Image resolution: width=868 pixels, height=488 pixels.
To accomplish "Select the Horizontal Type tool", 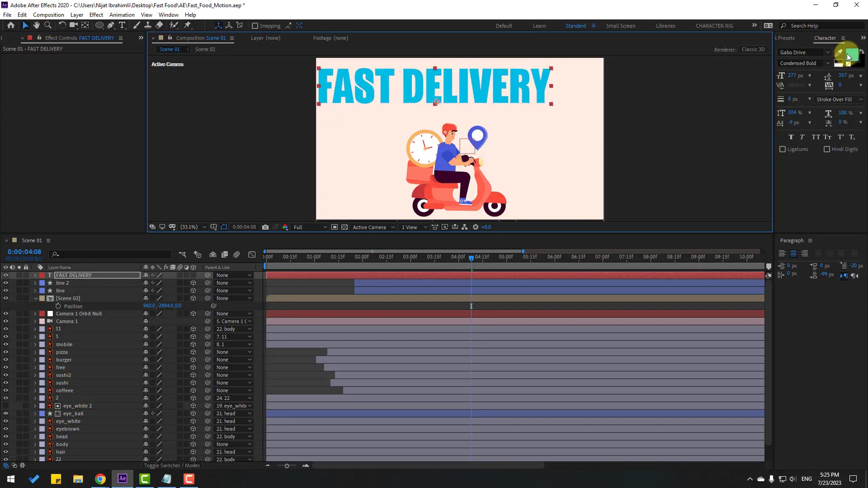I will [123, 25].
